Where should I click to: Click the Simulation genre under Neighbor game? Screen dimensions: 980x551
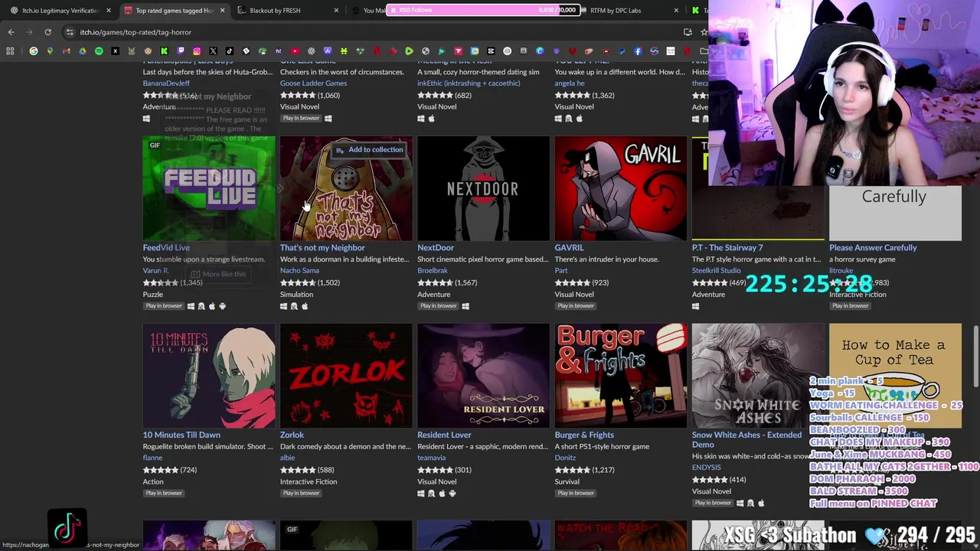296,295
